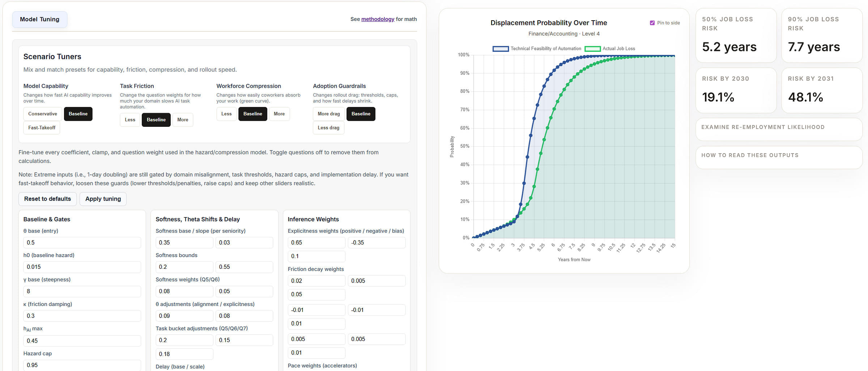Select Less task friction preset
868x371 pixels.
[x=130, y=120]
